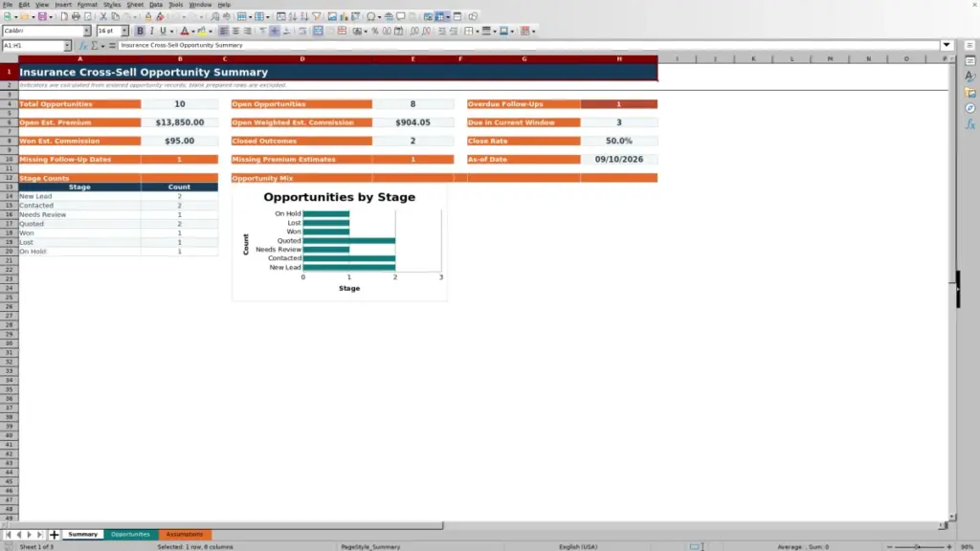
Task: Click the Print icon in the toolbar
Action: (x=76, y=16)
